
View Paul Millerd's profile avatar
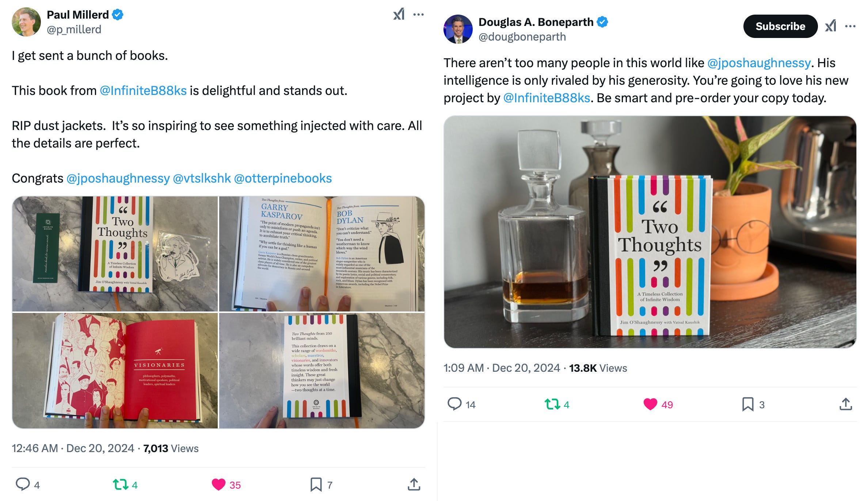[26, 22]
